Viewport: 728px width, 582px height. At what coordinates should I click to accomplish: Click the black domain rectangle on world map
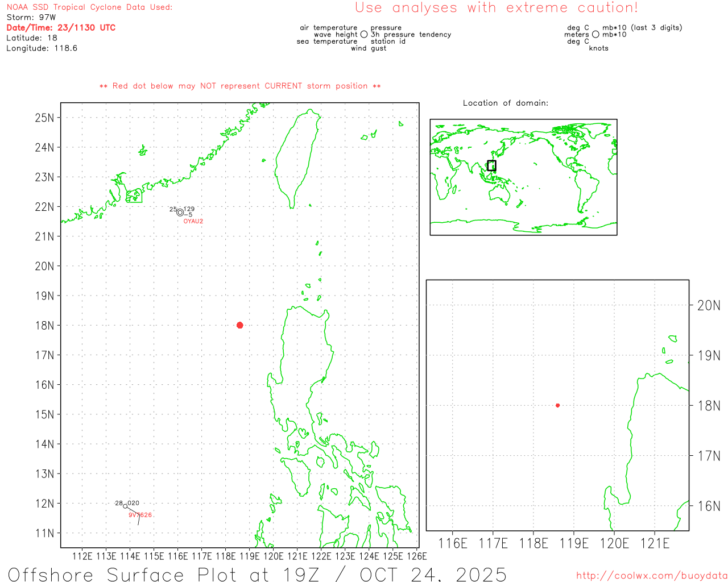point(491,165)
